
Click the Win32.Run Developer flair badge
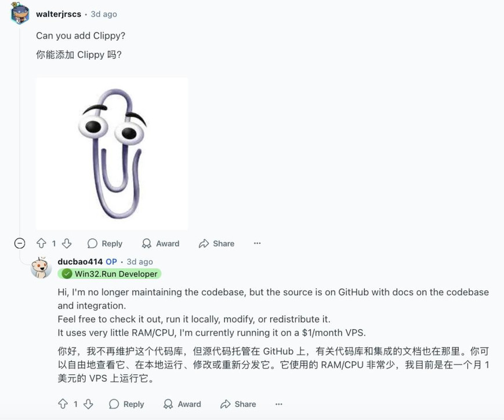pyautogui.click(x=110, y=274)
